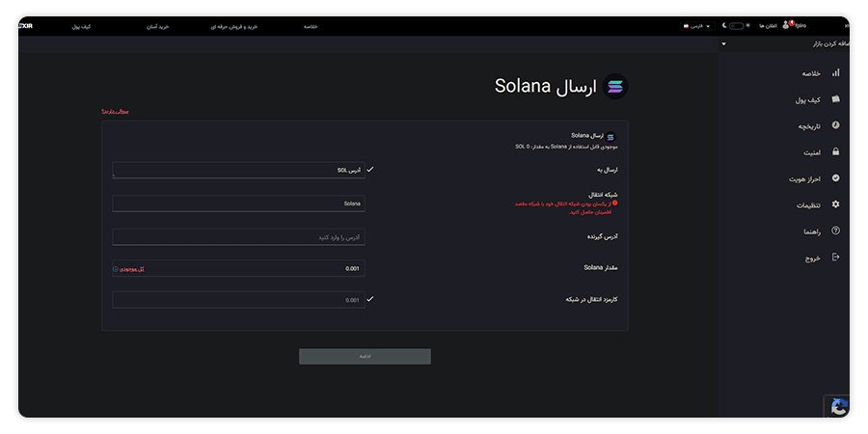Open the اعلان ها notifications link

pyautogui.click(x=769, y=26)
